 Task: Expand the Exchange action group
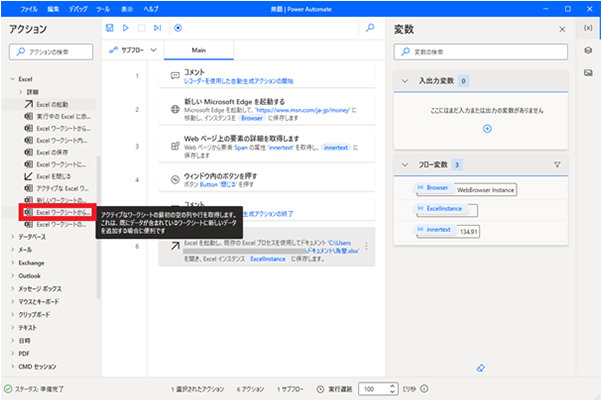click(x=12, y=263)
